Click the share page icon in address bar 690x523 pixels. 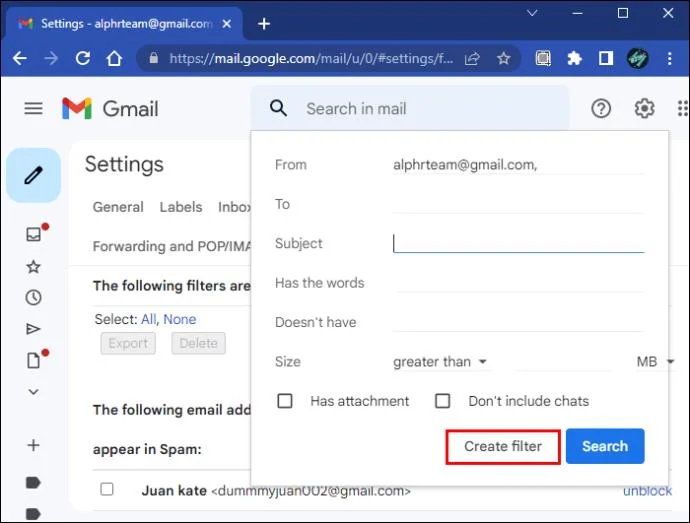click(472, 58)
